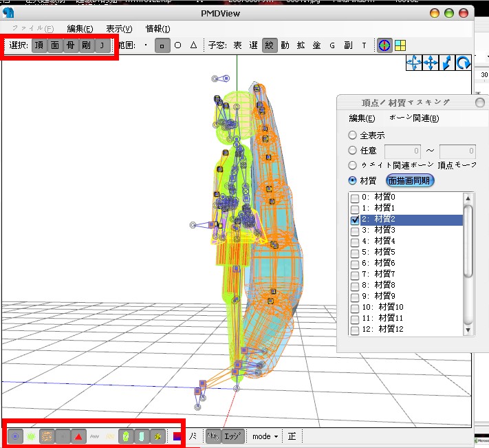This screenshot has width=489, height=448.
Task: Check the 材質1 checkbox
Action: (355, 209)
